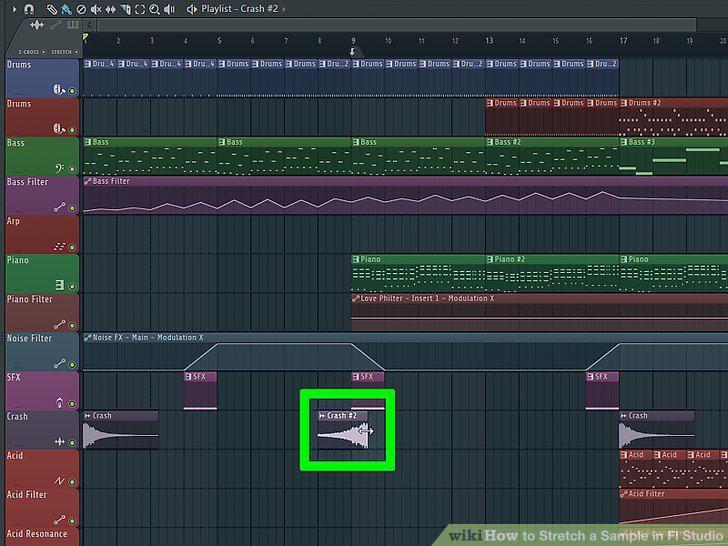Click bar 5 on the timeline ruler
The height and width of the screenshot is (546, 728).
219,41
